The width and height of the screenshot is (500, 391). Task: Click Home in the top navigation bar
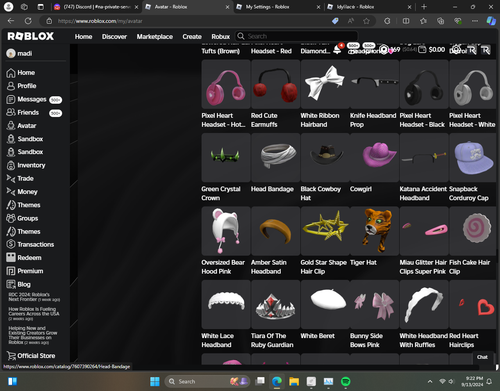point(83,37)
